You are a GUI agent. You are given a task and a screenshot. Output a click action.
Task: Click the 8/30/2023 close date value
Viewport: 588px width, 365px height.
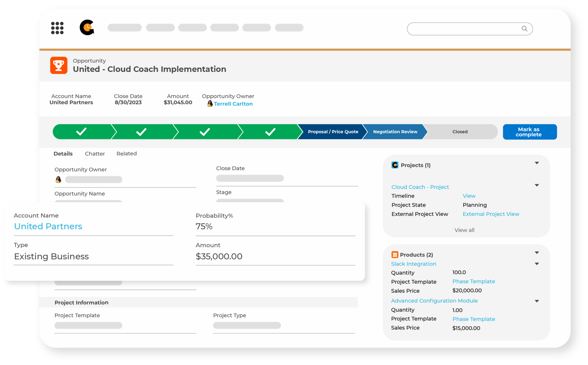coord(128,103)
